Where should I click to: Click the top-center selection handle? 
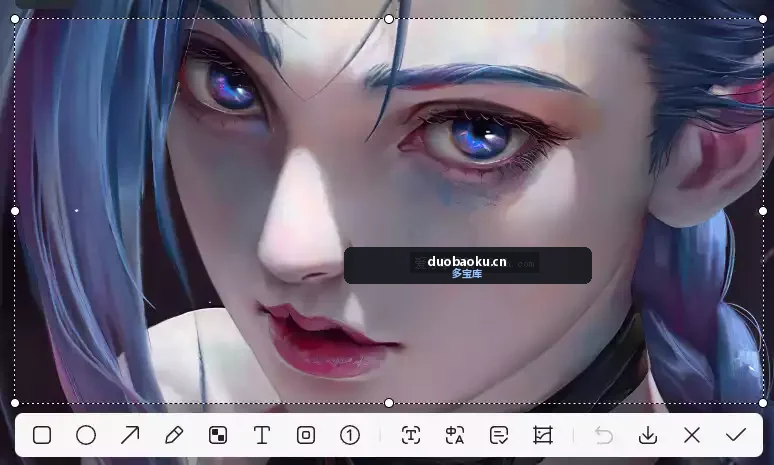[389, 19]
